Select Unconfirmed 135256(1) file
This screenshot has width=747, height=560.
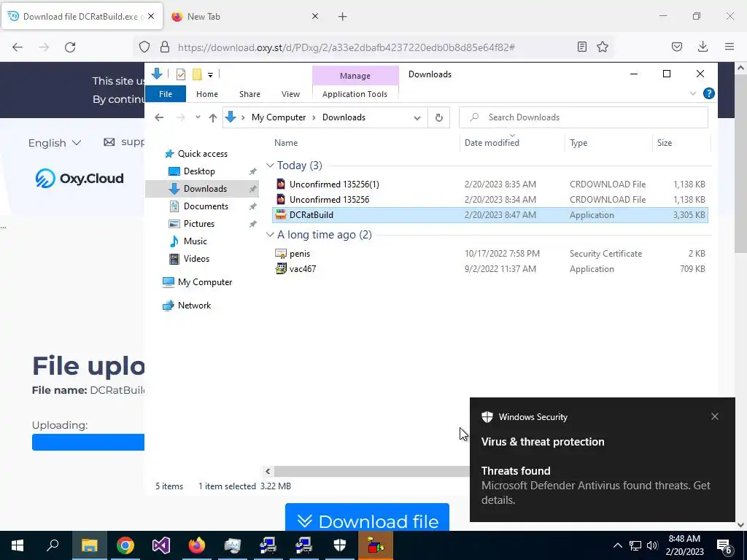point(489,184)
